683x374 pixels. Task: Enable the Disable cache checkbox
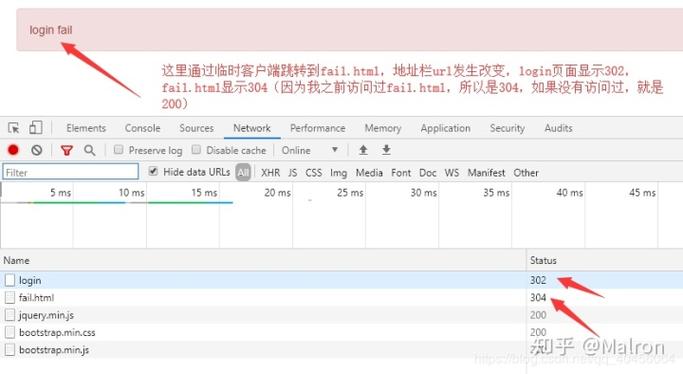pos(196,150)
